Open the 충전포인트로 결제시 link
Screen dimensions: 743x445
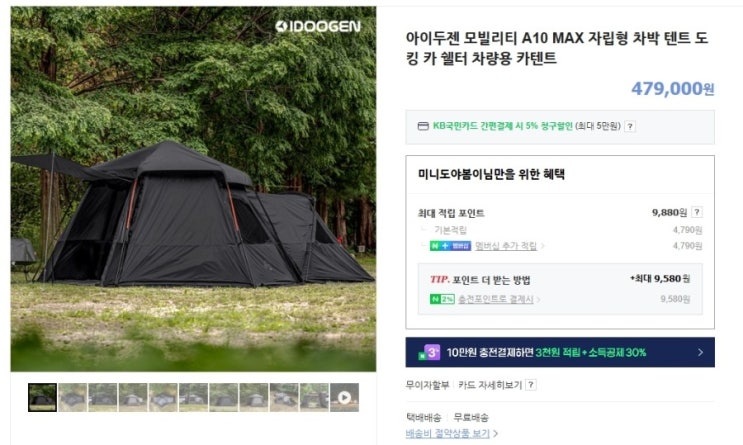click(x=495, y=299)
